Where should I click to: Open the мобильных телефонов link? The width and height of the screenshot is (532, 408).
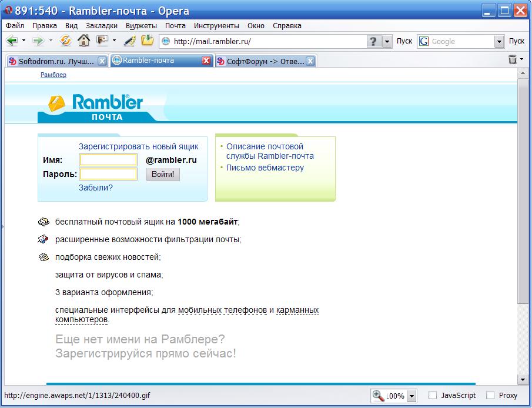[222, 310]
